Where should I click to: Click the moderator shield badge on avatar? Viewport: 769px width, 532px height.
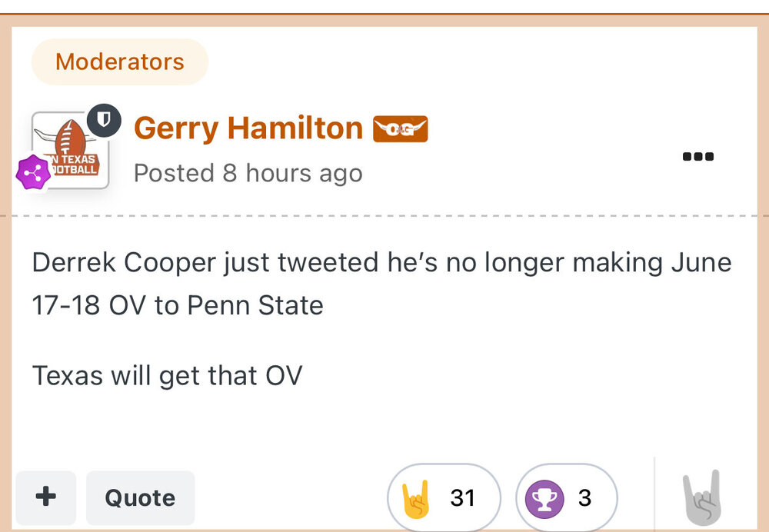[x=104, y=121]
